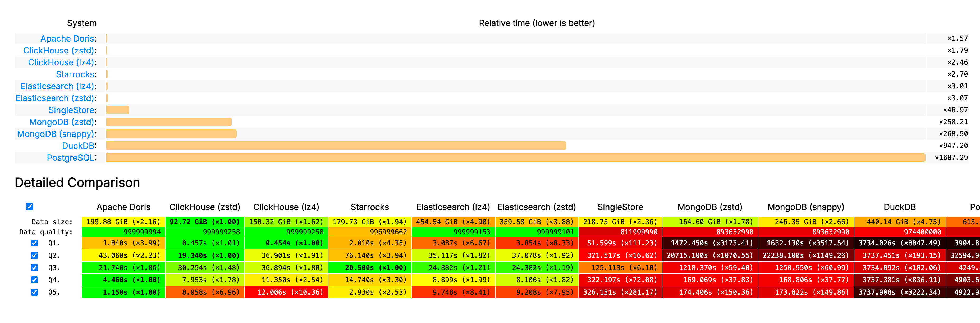Uncheck the Q1 query checkbox
Screen dimensions: 980x323
coord(34,243)
